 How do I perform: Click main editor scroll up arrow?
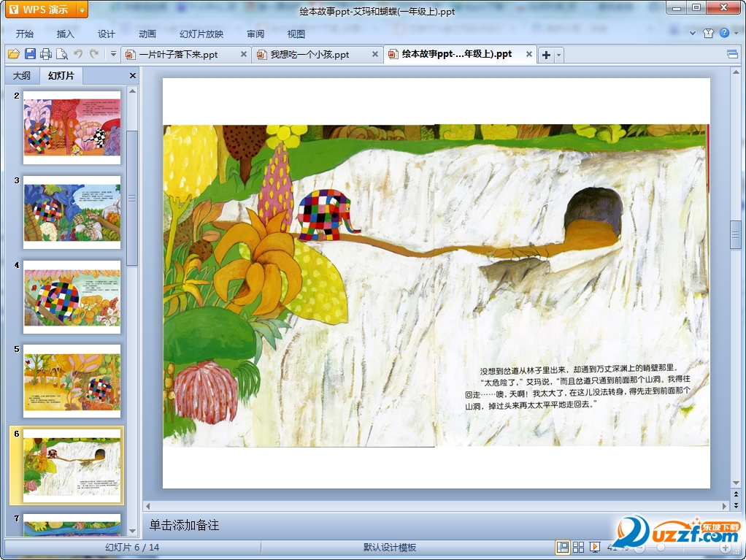click(x=736, y=72)
